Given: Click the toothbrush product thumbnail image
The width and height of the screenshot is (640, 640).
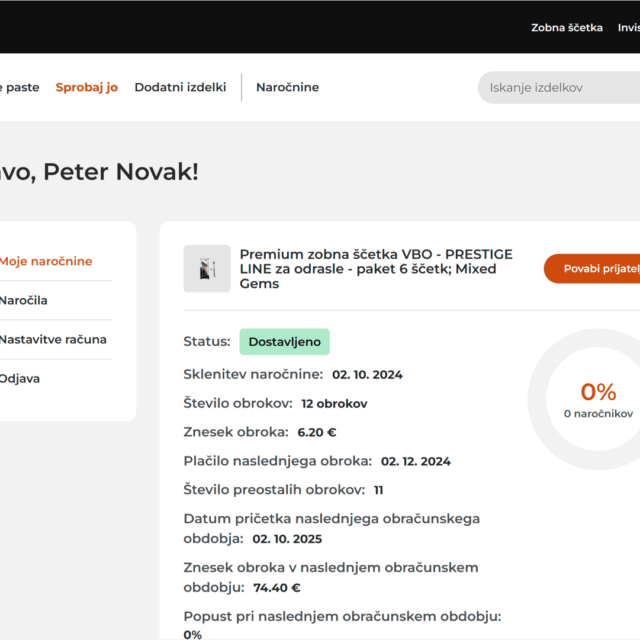Looking at the screenshot, I should [x=207, y=269].
